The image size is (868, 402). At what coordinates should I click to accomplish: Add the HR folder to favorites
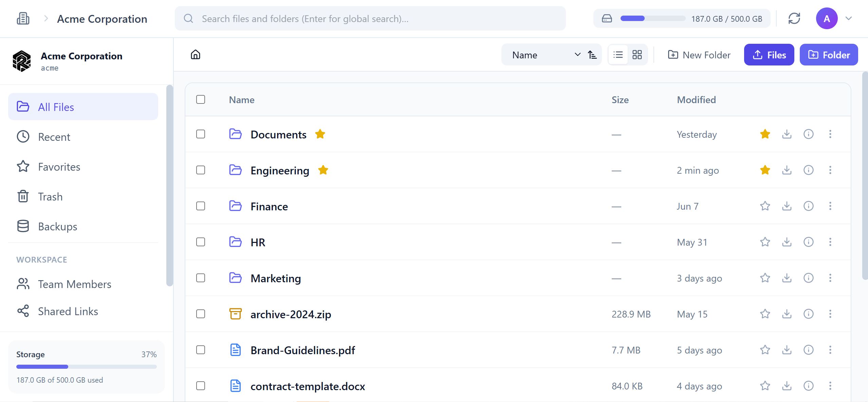(x=765, y=242)
